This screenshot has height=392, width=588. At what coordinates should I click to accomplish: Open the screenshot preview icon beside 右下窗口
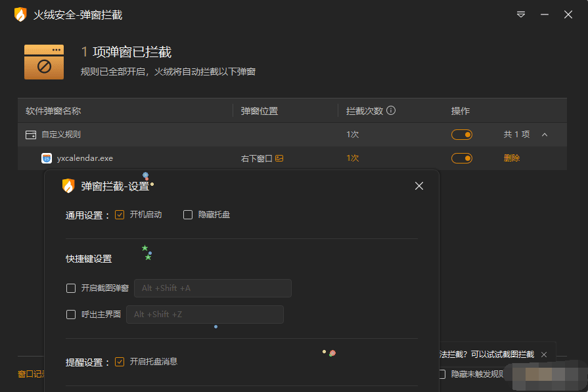click(x=279, y=158)
